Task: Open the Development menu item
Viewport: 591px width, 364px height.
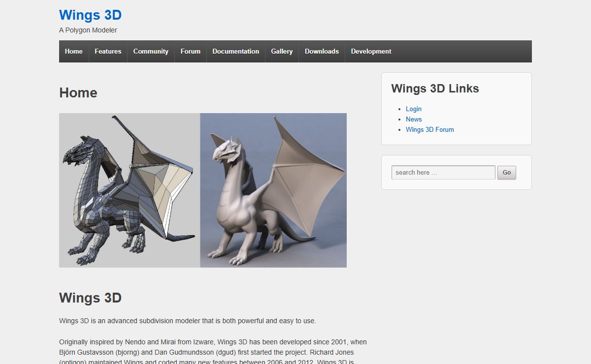Action: tap(371, 51)
